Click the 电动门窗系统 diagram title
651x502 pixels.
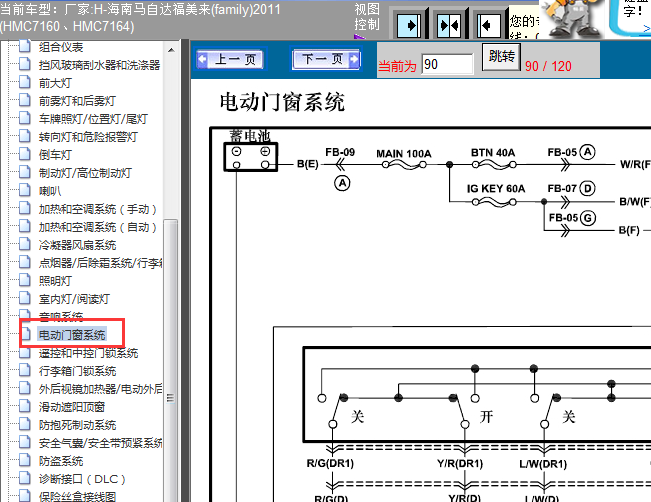tap(282, 102)
